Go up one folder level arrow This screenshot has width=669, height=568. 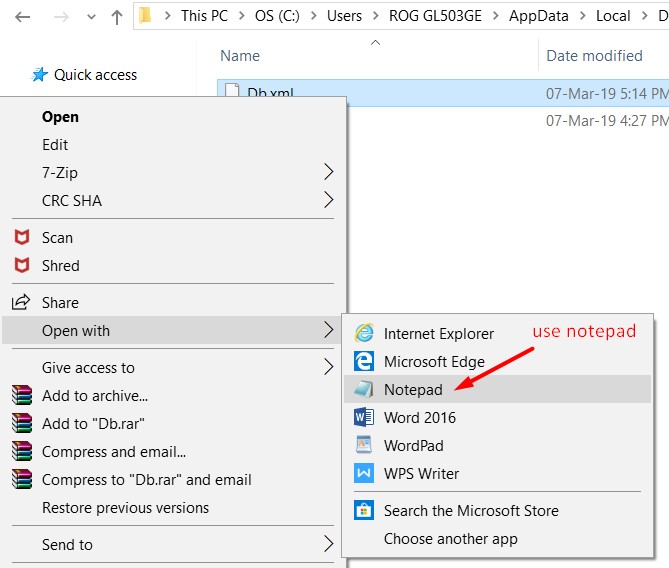[x=117, y=16]
